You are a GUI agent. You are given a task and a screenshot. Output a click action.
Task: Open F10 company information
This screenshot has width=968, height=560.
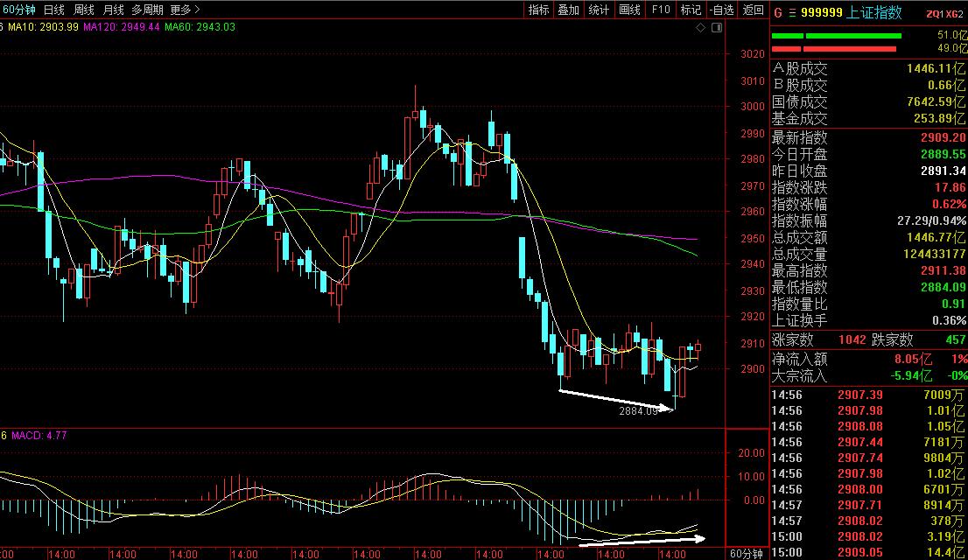pyautogui.click(x=661, y=10)
